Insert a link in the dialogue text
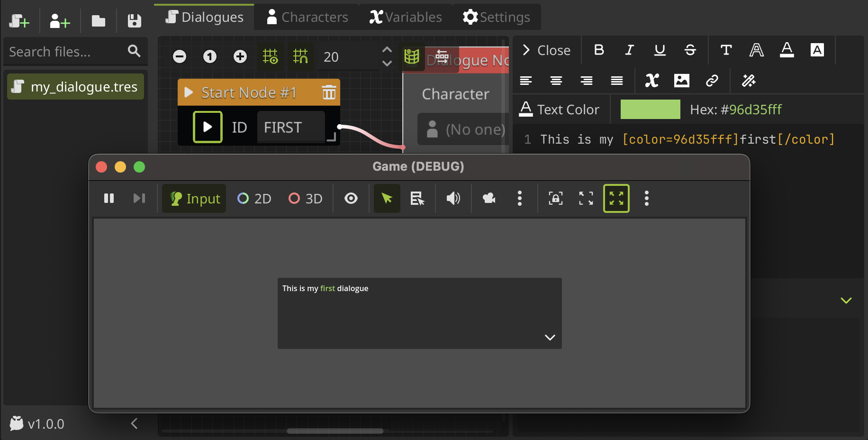Viewport: 868px width, 440px height. coord(713,81)
